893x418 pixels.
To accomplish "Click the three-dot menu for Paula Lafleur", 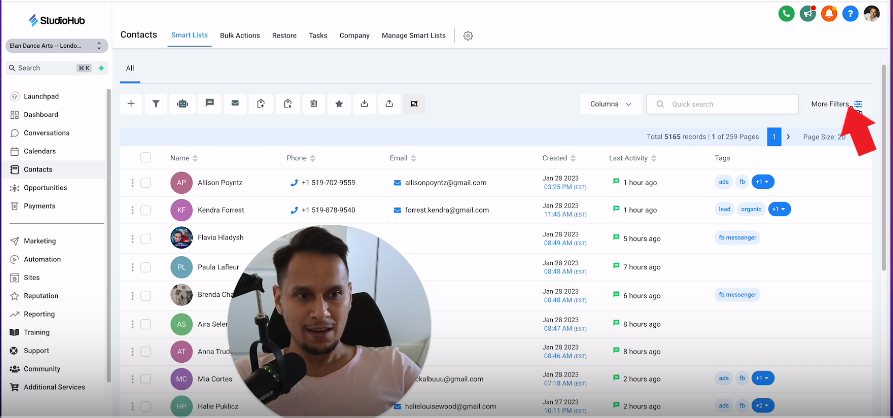I will click(x=132, y=267).
